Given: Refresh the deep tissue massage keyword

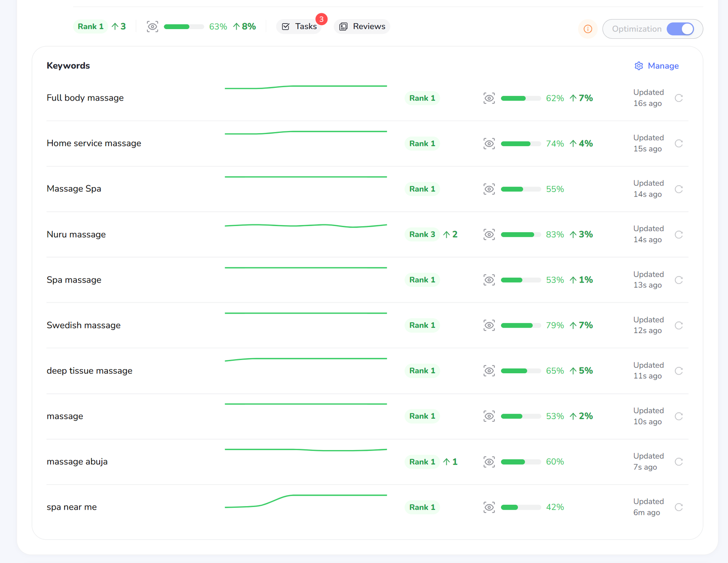Looking at the screenshot, I should click(678, 371).
